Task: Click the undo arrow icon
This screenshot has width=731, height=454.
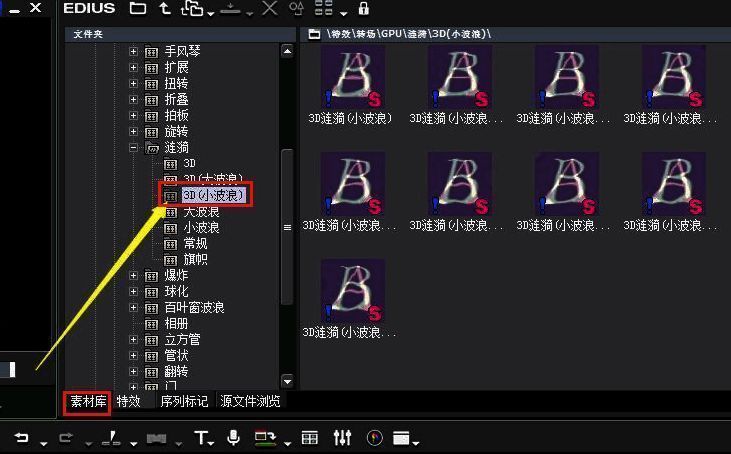Action: (21, 437)
